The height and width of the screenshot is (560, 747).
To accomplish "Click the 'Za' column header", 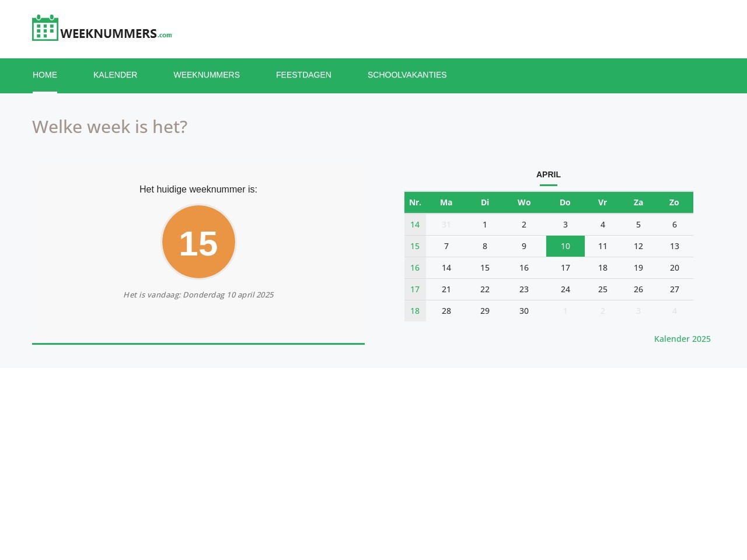I will (x=638, y=202).
